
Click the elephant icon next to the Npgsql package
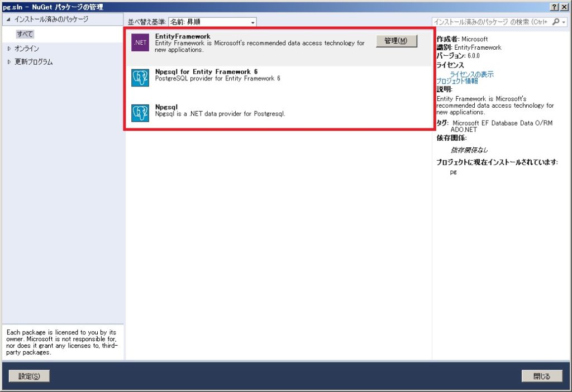(139, 112)
